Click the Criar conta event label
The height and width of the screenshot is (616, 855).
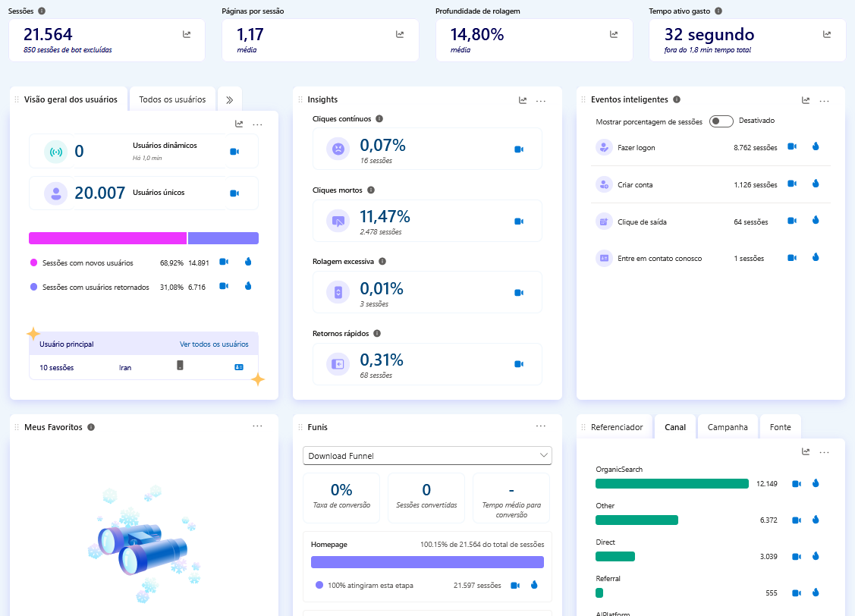point(635,185)
